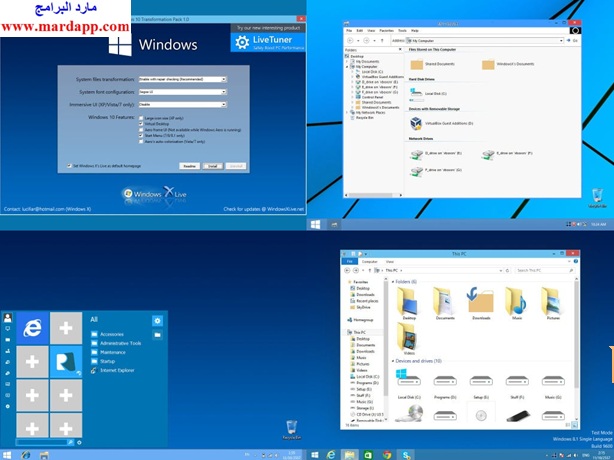614x460 pixels.
Task: Enable the Large icon size checkbox
Action: 141,118
